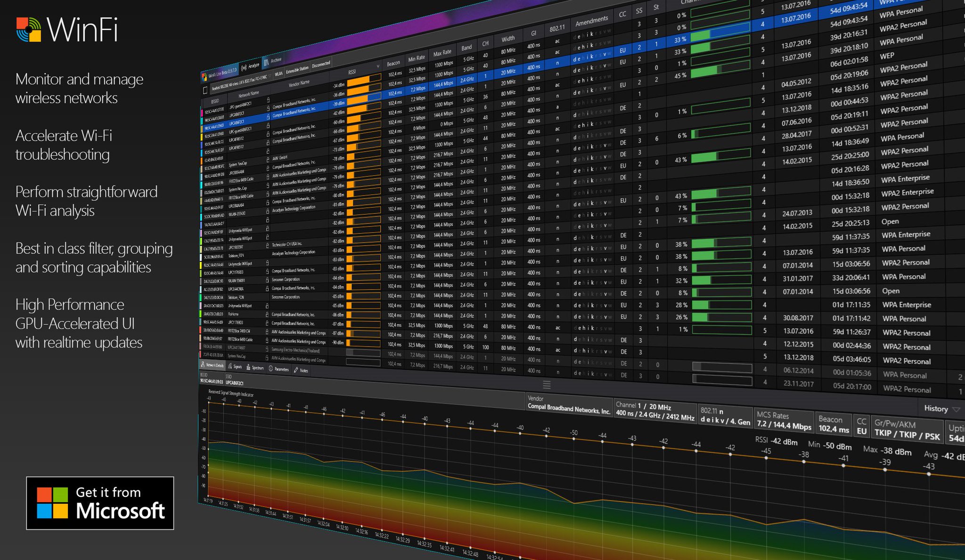Click the Amendments column header
This screenshot has width=965, height=560.
(x=591, y=21)
